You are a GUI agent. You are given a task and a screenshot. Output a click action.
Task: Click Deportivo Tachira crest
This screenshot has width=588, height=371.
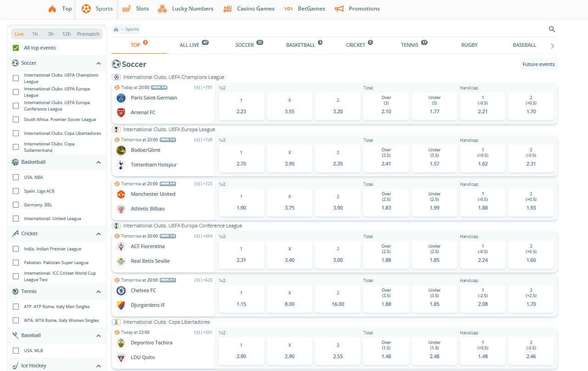pos(121,343)
